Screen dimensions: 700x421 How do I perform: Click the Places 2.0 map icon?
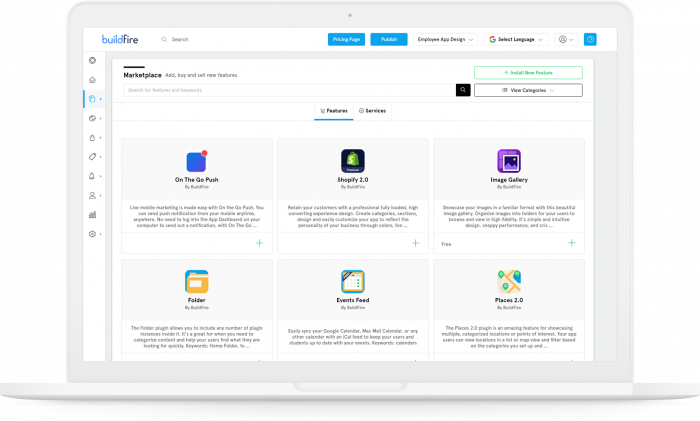tap(509, 281)
